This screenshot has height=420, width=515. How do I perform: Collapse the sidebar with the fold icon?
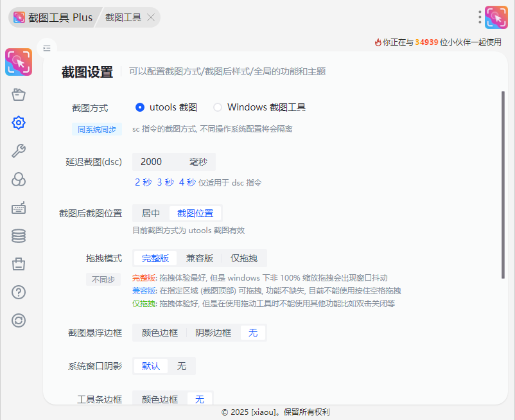pyautogui.click(x=47, y=48)
